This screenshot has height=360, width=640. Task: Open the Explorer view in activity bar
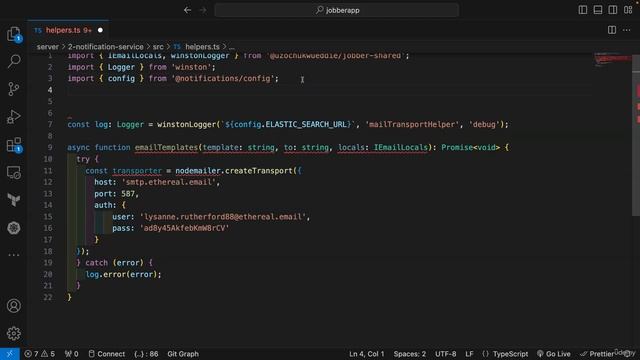click(x=13, y=33)
